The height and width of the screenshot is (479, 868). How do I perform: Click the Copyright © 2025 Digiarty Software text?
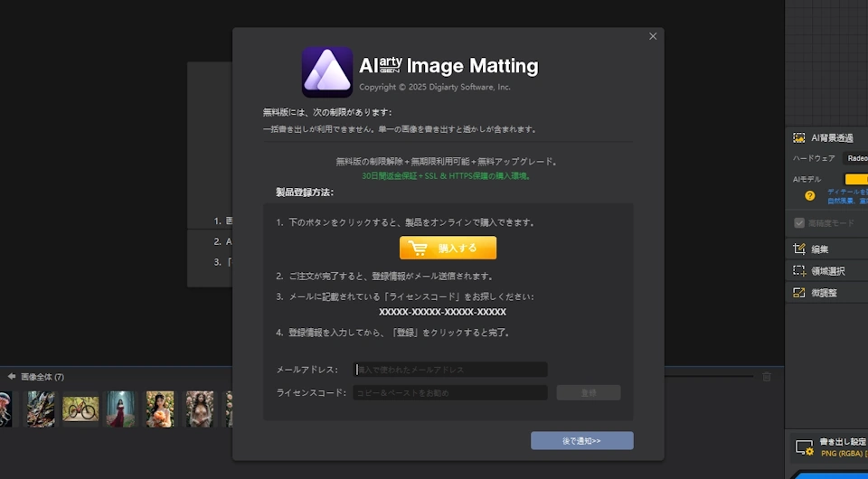435,87
